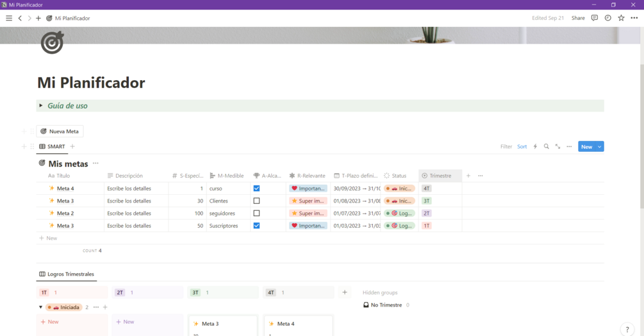Click the 3T board column header tag
Image resolution: width=644 pixels, height=336 pixels.
click(x=195, y=292)
